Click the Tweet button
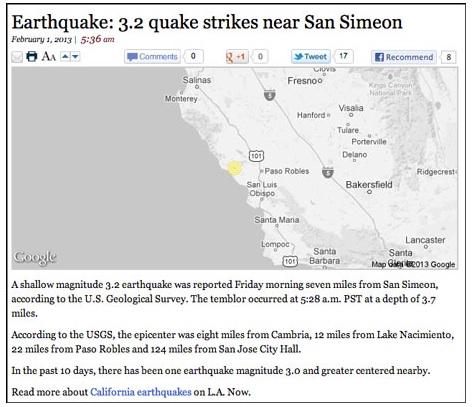 click(x=311, y=56)
